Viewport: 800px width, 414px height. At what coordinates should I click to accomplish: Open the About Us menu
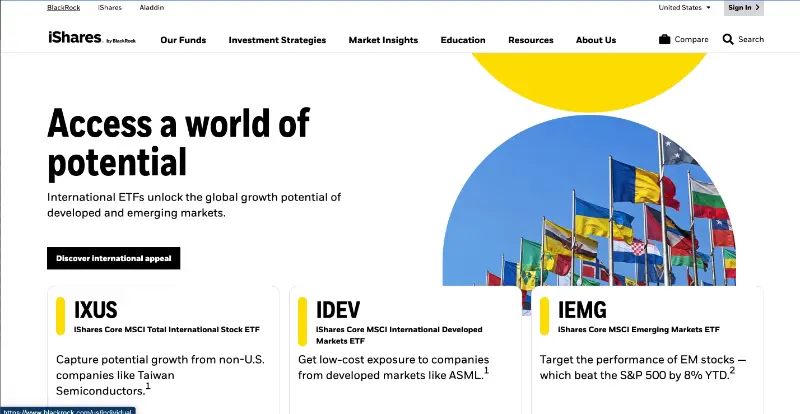(x=596, y=40)
